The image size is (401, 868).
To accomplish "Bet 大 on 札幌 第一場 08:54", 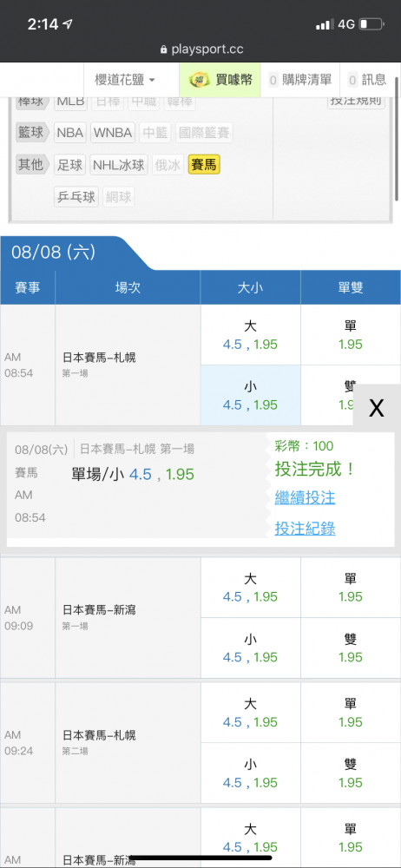I will click(250, 335).
